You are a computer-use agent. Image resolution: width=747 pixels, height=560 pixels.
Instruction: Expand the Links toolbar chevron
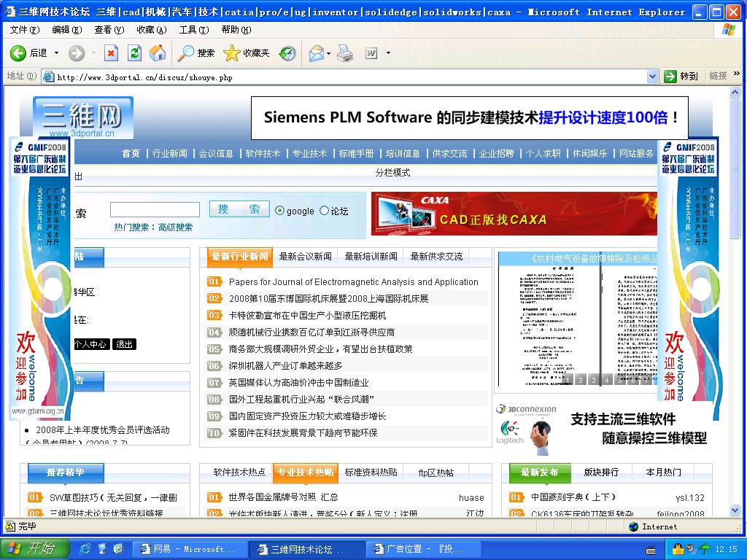737,74
